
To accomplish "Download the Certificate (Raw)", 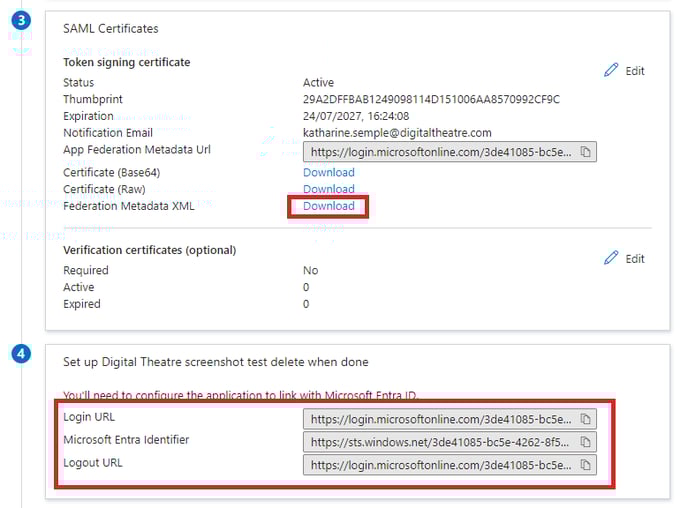I will 329,189.
